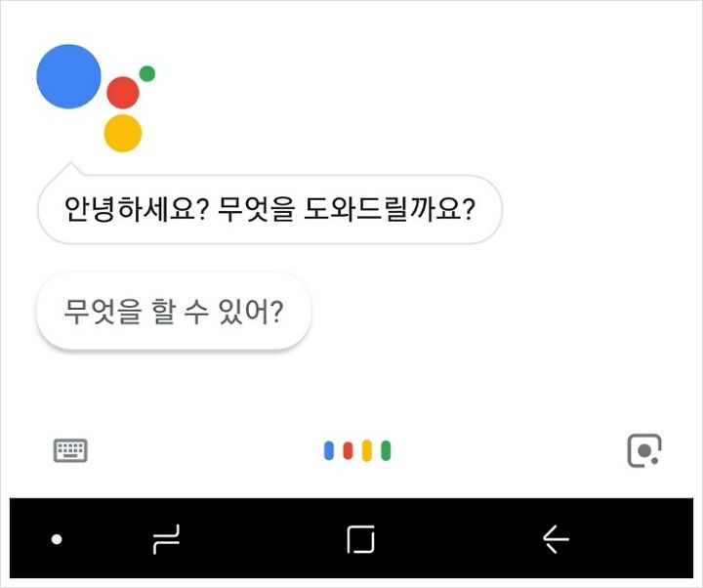Tap the small dot in navigation bar

57,539
